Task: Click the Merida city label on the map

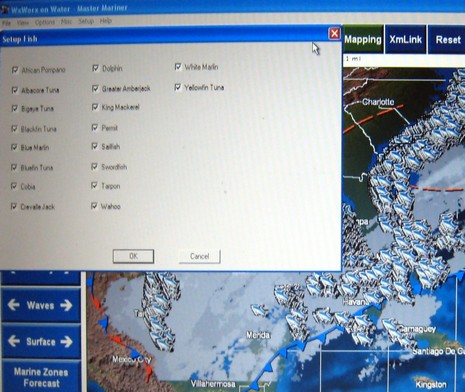Action: (x=258, y=334)
